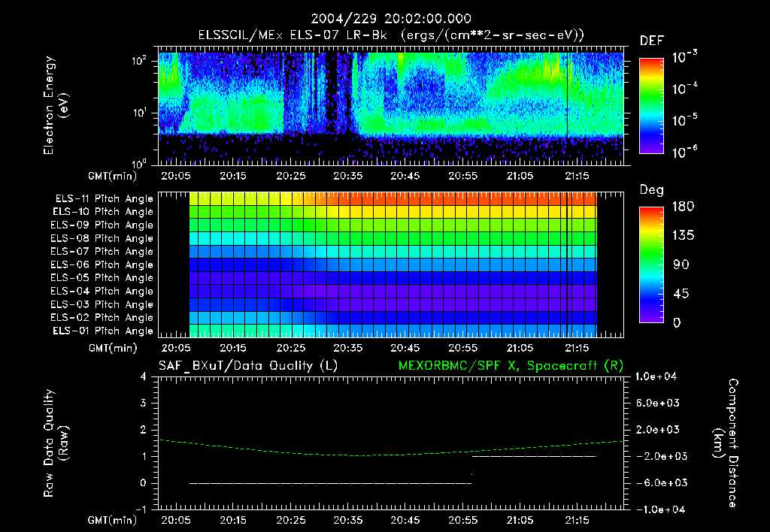Click the Raw Data Quality (Raw) axis label

tap(56, 443)
